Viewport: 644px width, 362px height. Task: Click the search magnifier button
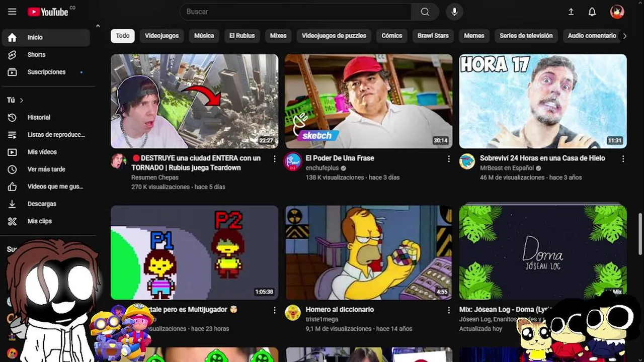coord(425,12)
